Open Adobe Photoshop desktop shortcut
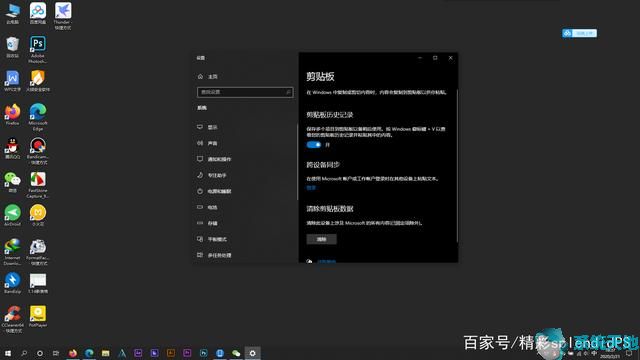 tap(38, 49)
